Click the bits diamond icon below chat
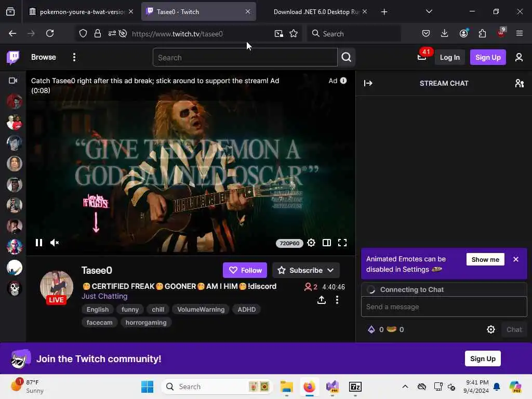The width and height of the screenshot is (532, 399). tap(371, 329)
